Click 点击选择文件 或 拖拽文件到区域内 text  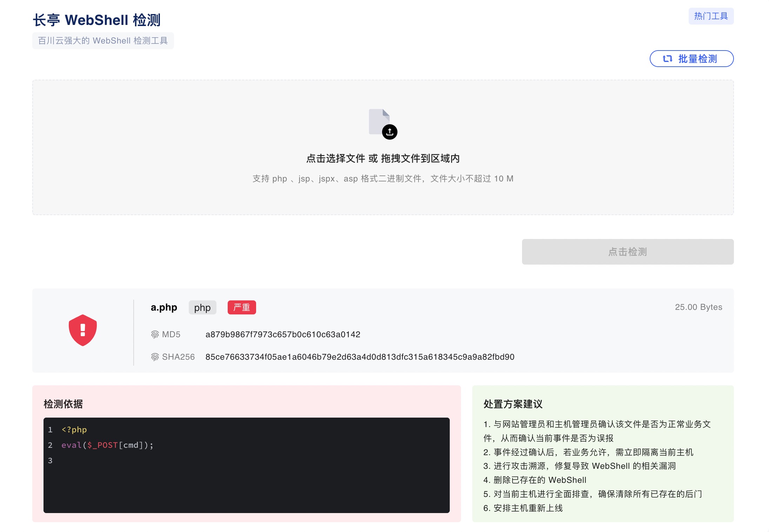click(383, 159)
